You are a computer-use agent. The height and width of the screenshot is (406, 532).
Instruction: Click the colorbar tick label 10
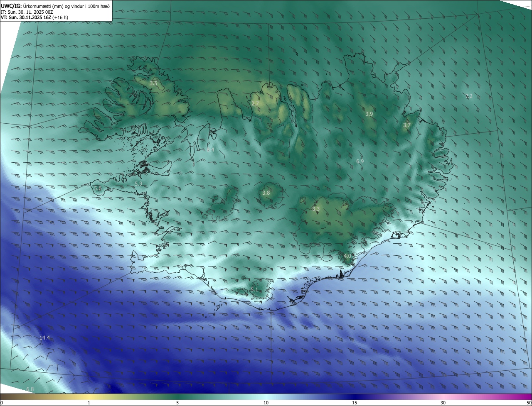pos(266,403)
